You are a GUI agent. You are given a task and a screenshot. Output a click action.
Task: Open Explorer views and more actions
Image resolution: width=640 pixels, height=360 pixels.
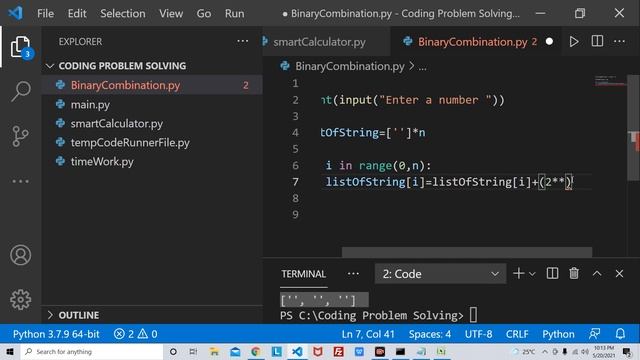point(242,41)
